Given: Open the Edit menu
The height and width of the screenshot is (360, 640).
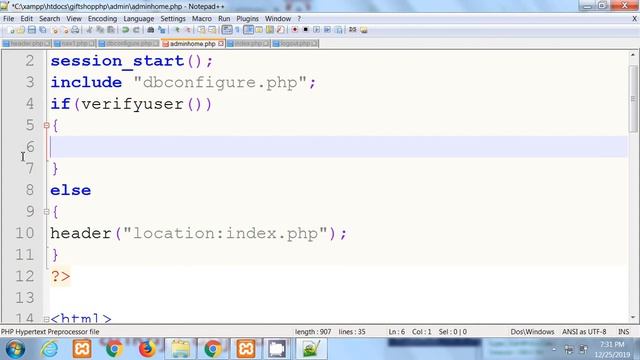Looking at the screenshot, I should coord(27,19).
